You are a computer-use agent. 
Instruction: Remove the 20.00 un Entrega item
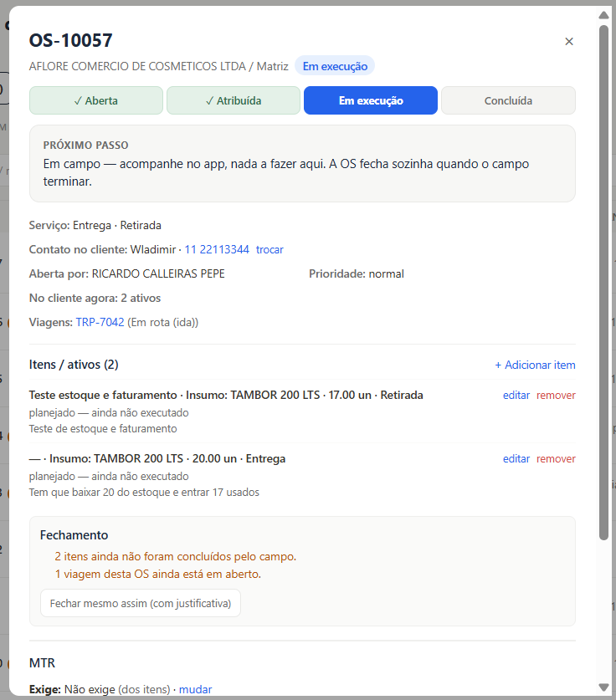click(x=556, y=459)
